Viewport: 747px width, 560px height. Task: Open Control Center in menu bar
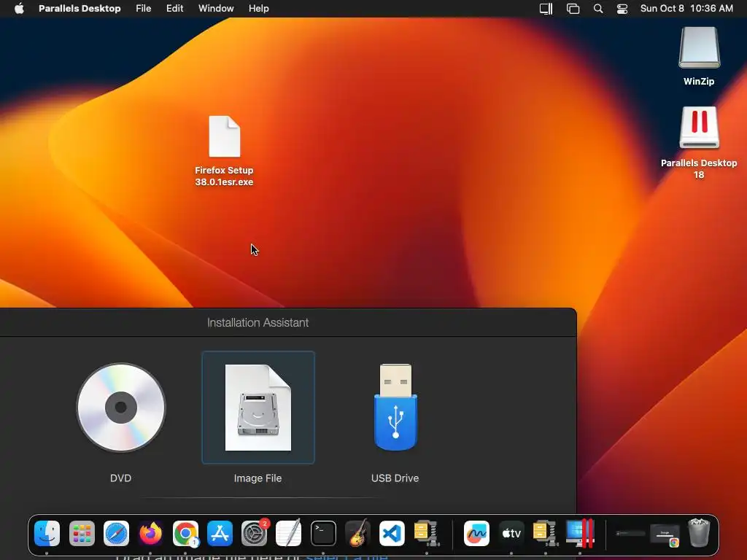[x=622, y=9]
